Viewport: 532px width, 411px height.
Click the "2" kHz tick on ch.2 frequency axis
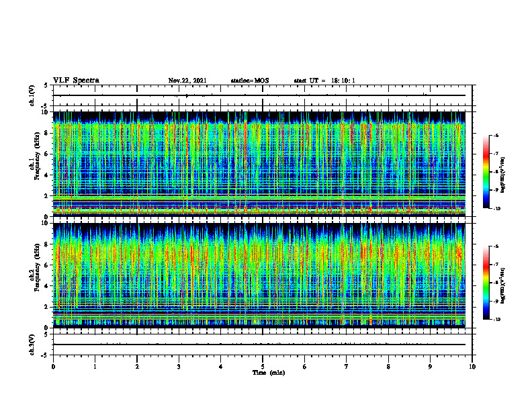pos(46,307)
